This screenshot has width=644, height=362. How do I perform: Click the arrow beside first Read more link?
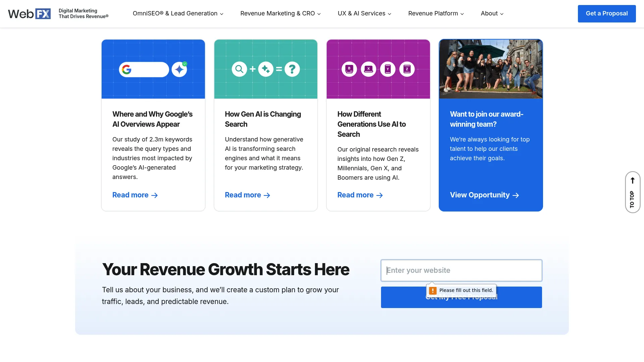tap(155, 195)
